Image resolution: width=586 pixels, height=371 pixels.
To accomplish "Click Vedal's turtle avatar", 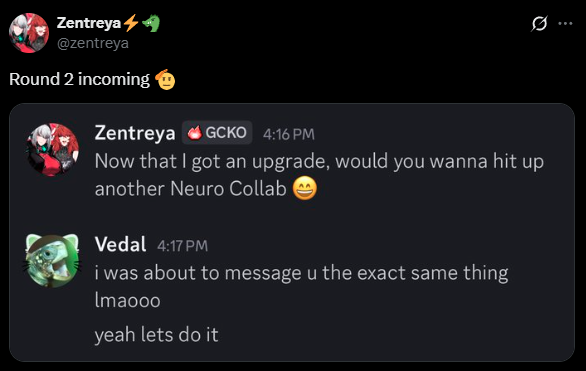I will pyautogui.click(x=52, y=261).
